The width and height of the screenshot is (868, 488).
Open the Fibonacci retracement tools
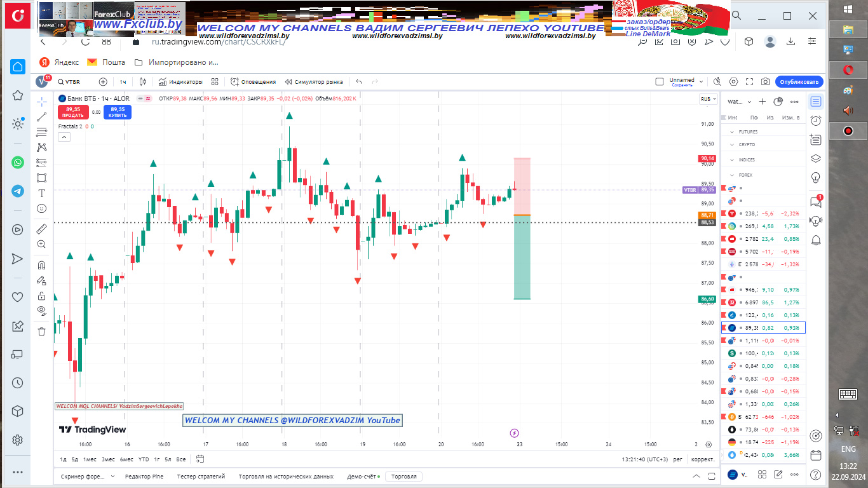[x=41, y=132]
